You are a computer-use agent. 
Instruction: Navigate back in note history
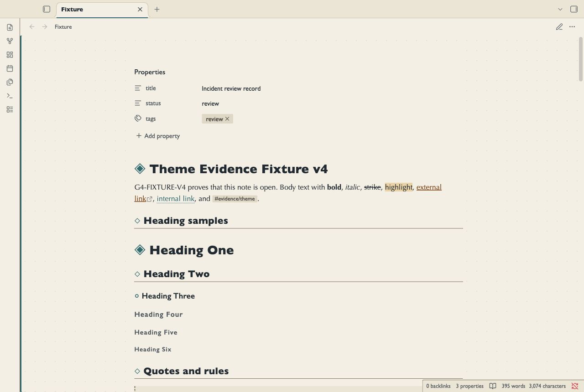coord(32,27)
